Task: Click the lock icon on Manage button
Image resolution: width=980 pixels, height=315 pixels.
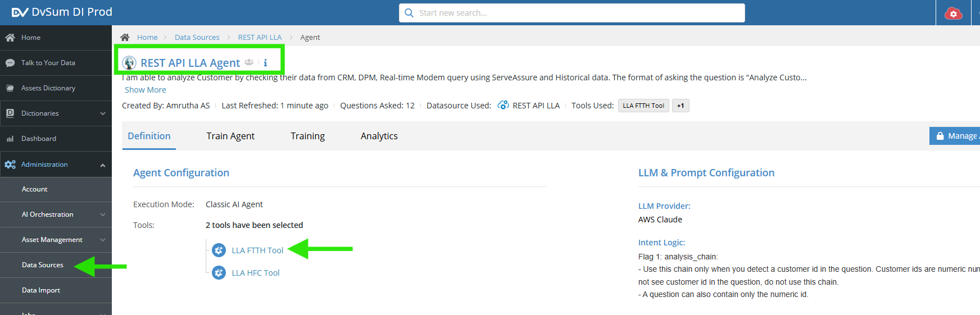Action: click(x=940, y=136)
